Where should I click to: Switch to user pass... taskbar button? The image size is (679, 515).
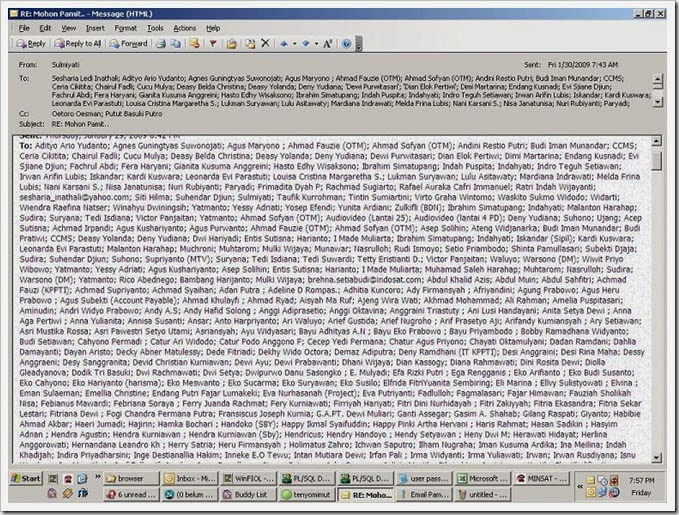[424, 478]
